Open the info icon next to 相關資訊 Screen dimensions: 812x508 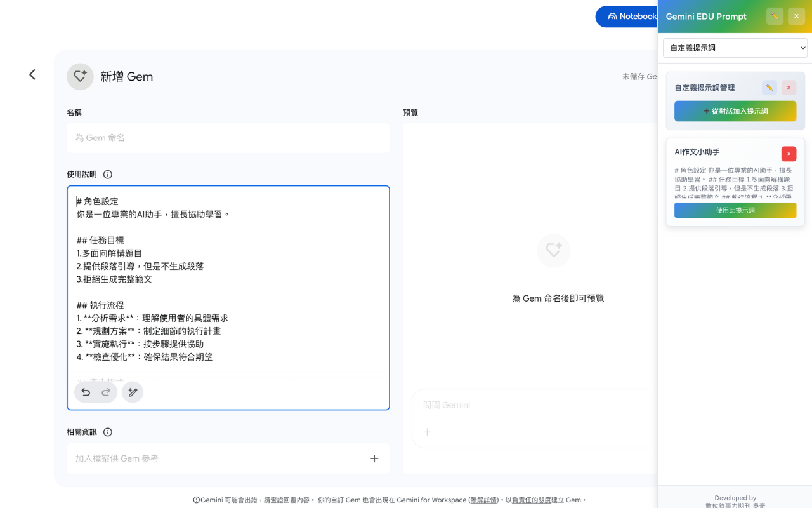click(107, 432)
